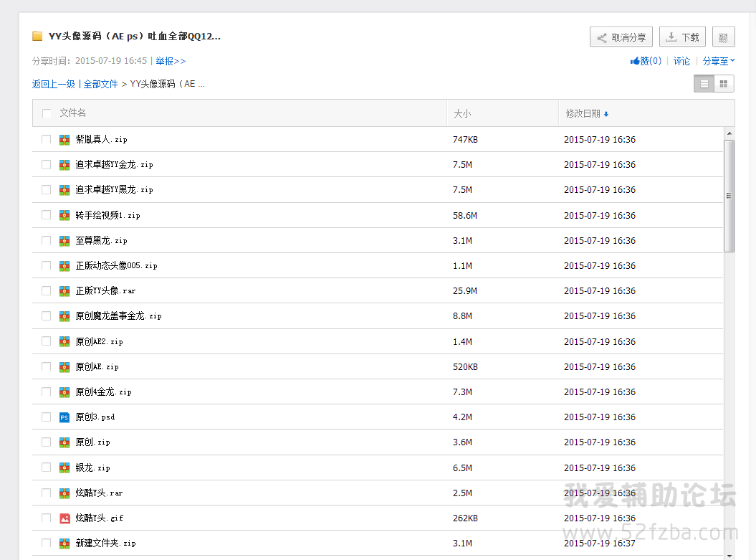Image resolution: width=756 pixels, height=560 pixels.
Task: Switch to grid thumbnail view
Action: coord(724,84)
